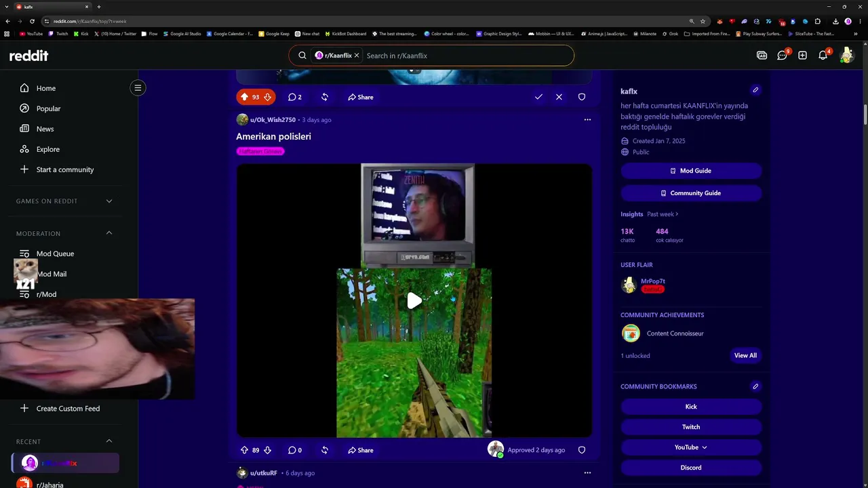Open options menu for Amerikan polisleri post
Viewport: 868px width, 488px height.
point(587,120)
